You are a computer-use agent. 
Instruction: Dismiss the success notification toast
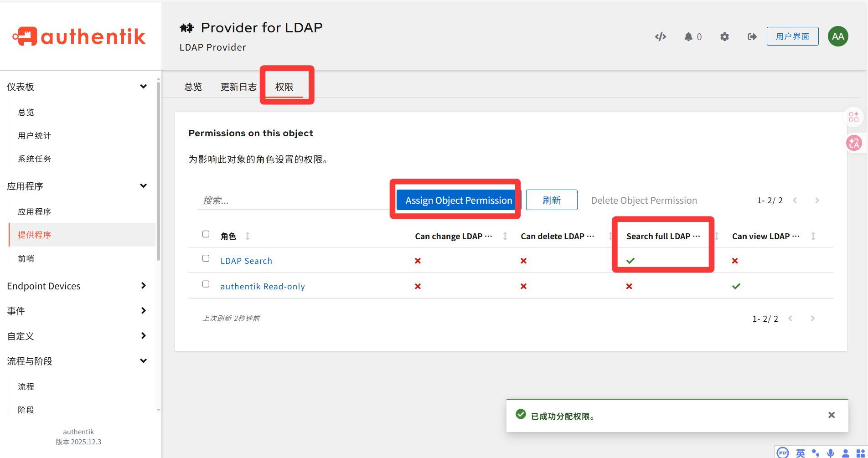832,415
